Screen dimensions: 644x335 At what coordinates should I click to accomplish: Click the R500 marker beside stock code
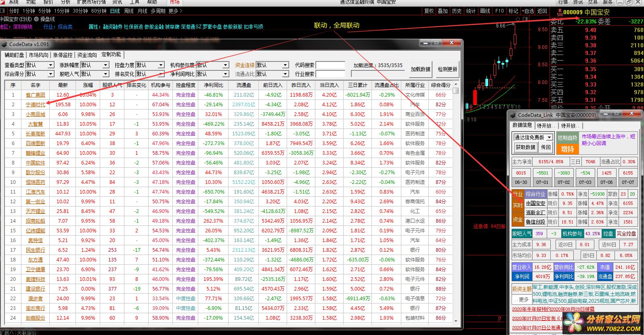pyautogui.click(x=559, y=12)
